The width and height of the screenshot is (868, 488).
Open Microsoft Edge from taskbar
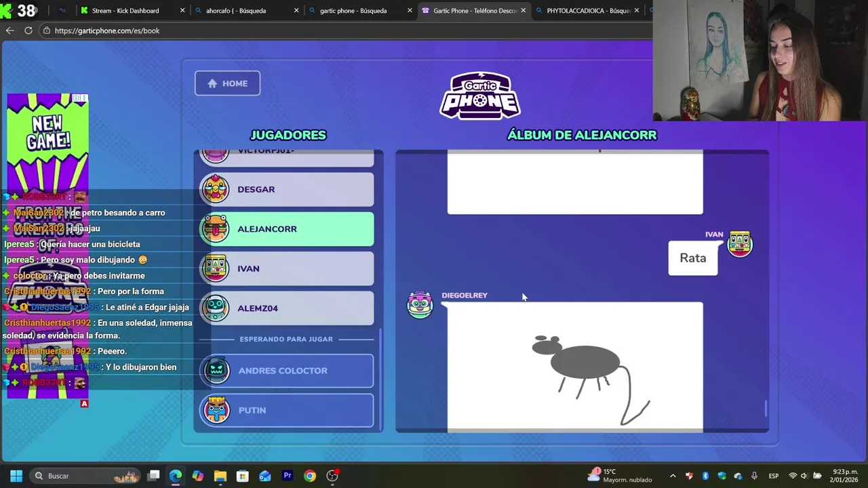[x=176, y=476]
